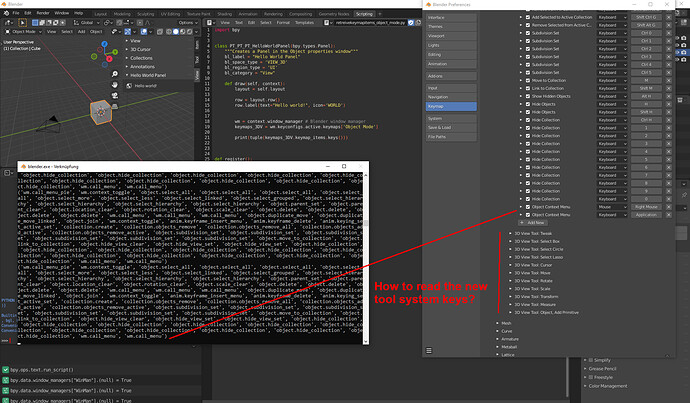
Task: Click the Shift M key binding field
Action: (646, 88)
